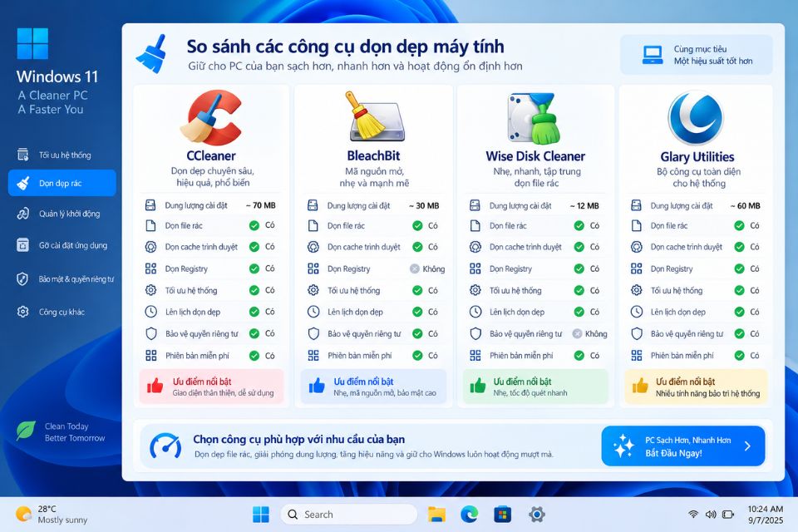Click Chọn công cụ phù hợp heading
This screenshot has width=798, height=532.
pyautogui.click(x=298, y=439)
